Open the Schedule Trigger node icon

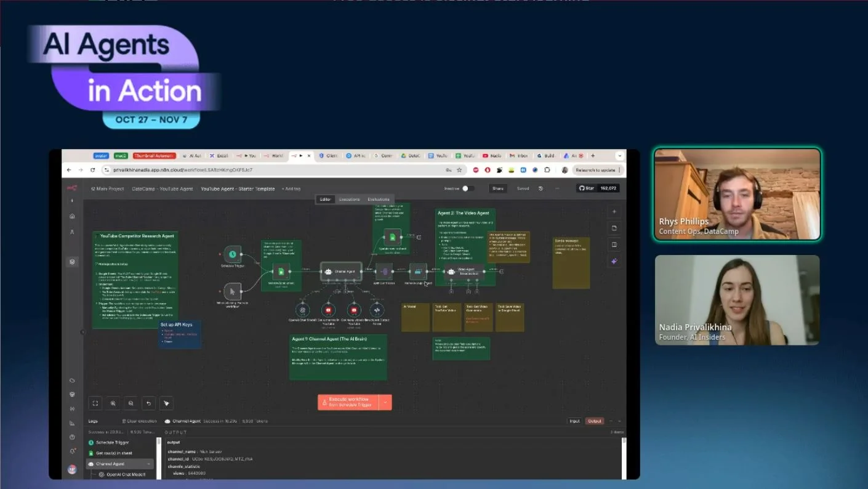[x=232, y=254]
